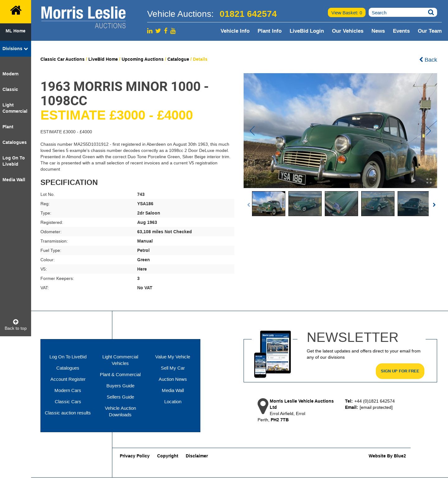Viewport: 448px width, 482px height.
Task: Open footer Value My Vehicle link
Action: click(173, 357)
